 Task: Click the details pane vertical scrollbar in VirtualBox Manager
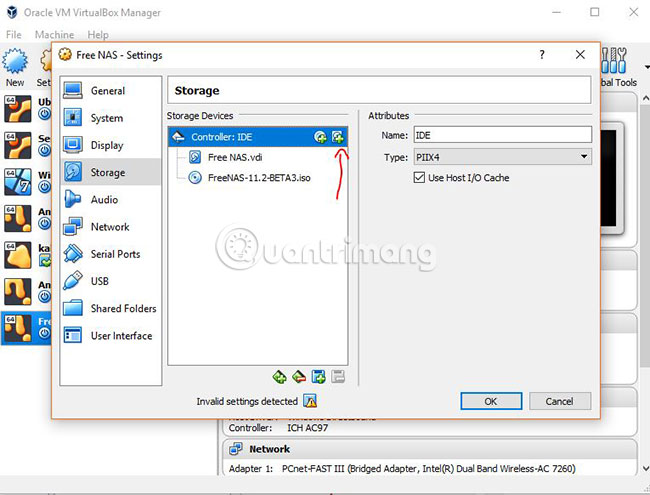point(645,236)
